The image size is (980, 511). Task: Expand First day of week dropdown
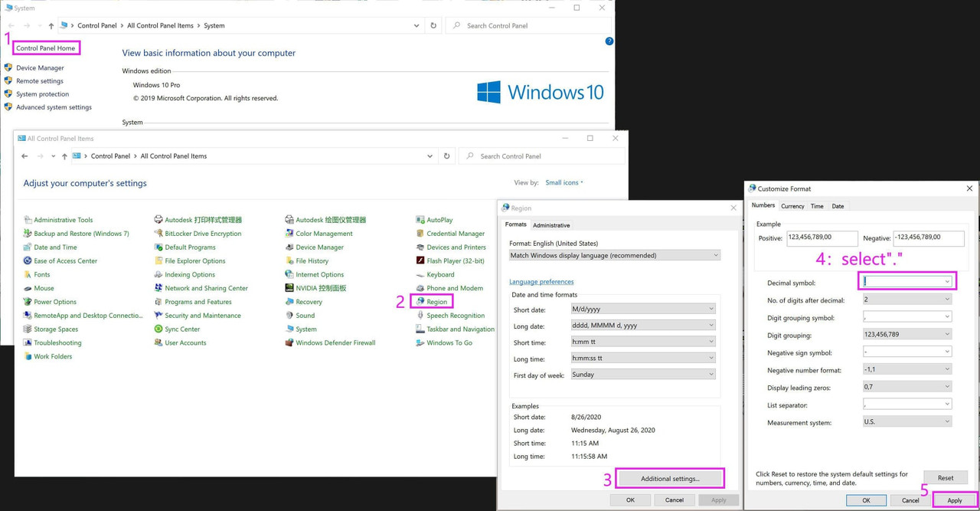click(643, 375)
